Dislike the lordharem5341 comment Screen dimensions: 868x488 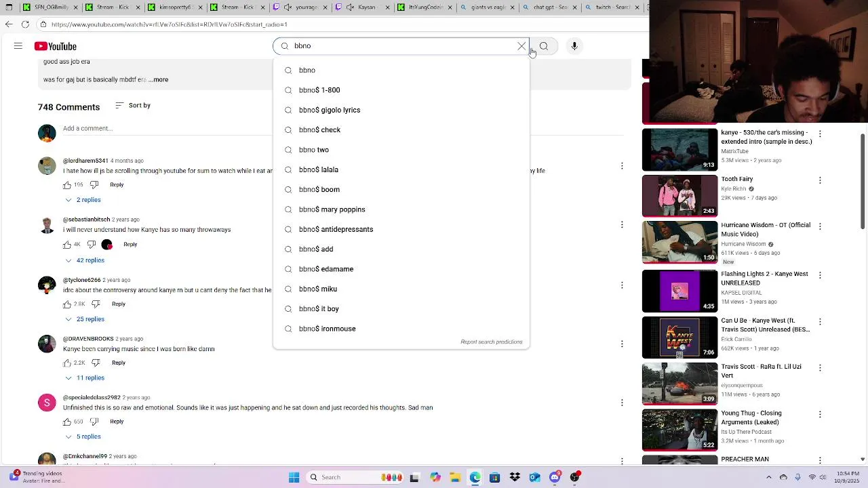tap(94, 185)
